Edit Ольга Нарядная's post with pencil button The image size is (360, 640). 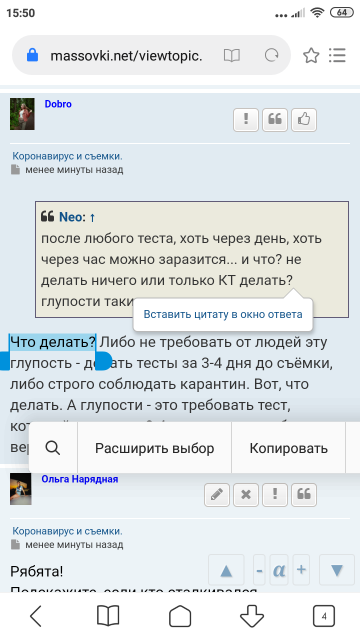(216, 495)
